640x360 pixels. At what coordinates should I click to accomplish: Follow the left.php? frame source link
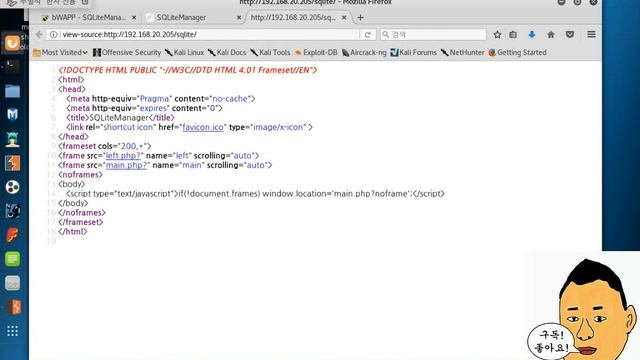(x=123, y=156)
